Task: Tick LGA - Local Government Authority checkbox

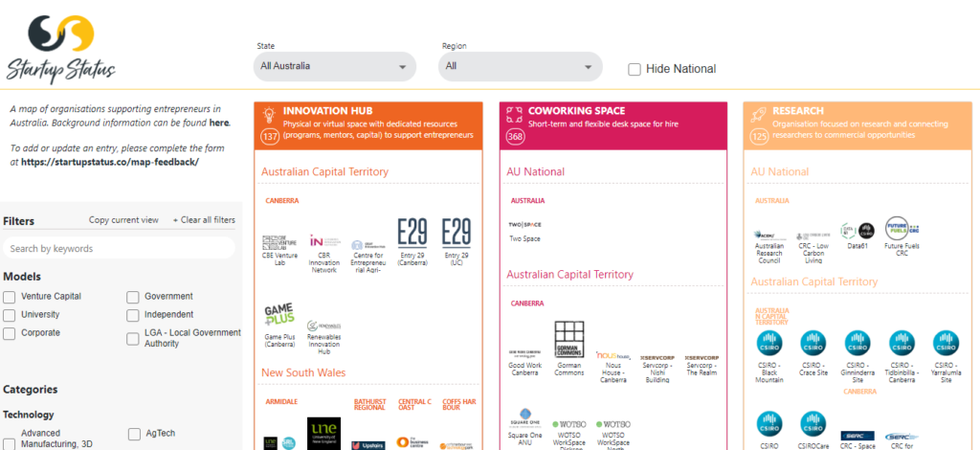Action: tap(133, 339)
